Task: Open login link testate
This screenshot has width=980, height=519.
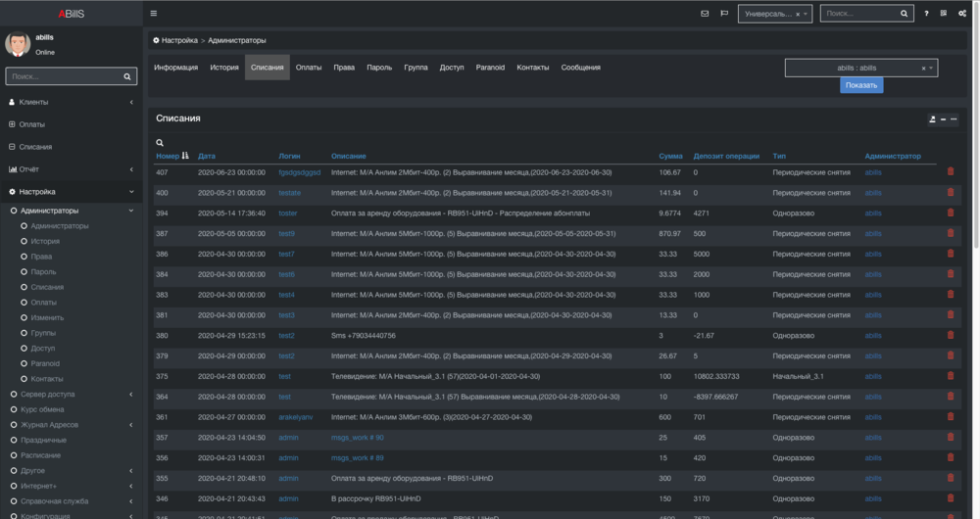Action: 289,193
